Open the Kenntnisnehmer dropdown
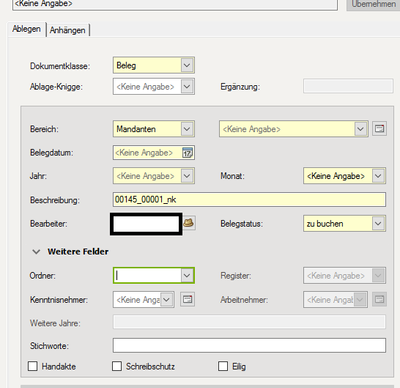Screen dimensions: 400x388 (x=167, y=299)
